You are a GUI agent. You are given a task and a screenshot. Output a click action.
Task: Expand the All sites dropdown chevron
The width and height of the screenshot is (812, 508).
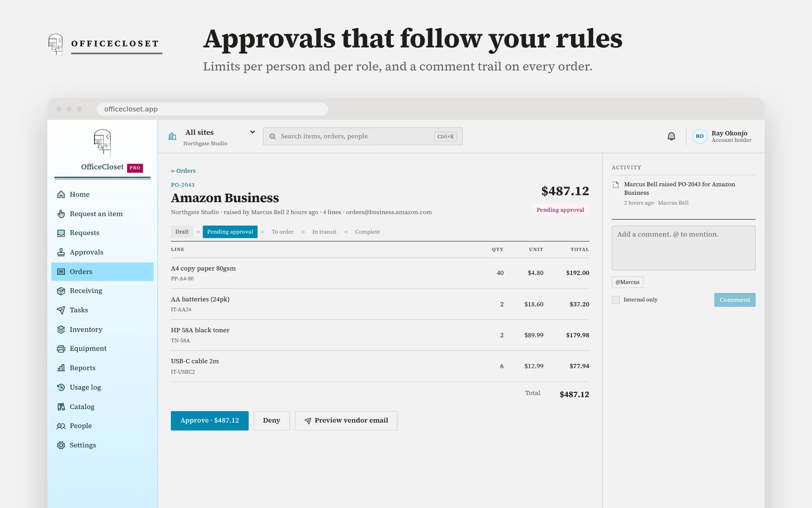click(x=252, y=132)
